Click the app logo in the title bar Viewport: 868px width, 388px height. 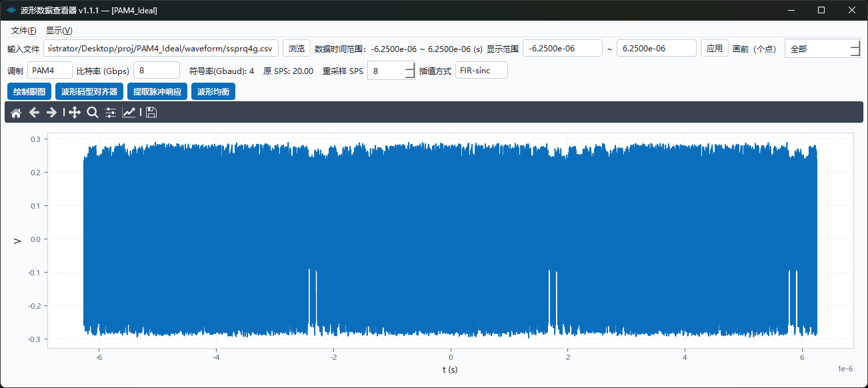pyautogui.click(x=11, y=10)
